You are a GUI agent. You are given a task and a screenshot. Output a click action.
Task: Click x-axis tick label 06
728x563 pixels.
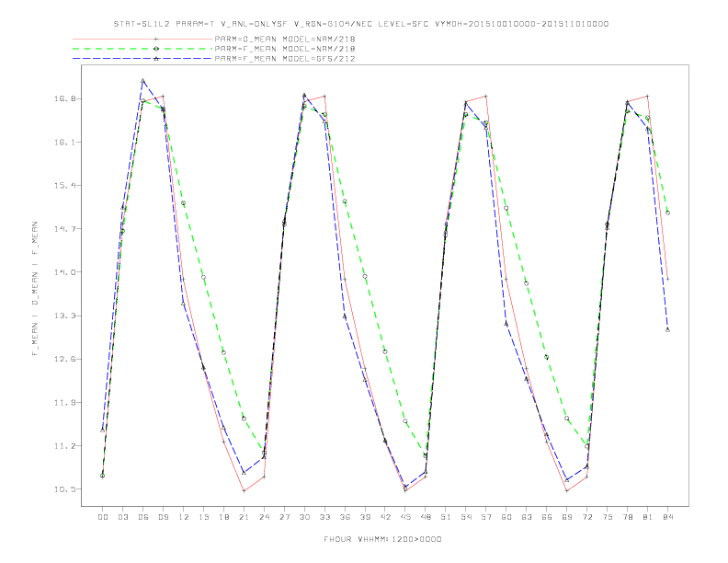click(x=143, y=517)
